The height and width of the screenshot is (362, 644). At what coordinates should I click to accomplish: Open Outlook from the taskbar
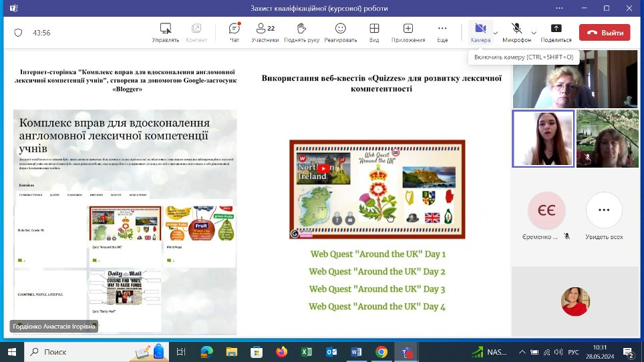coord(331,352)
